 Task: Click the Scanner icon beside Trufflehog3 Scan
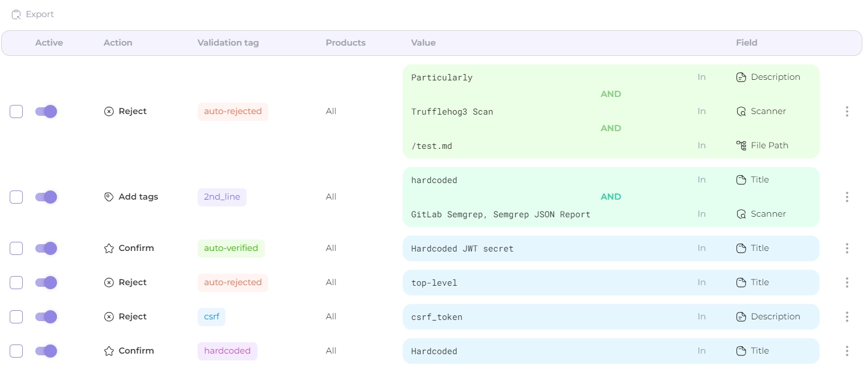741,111
